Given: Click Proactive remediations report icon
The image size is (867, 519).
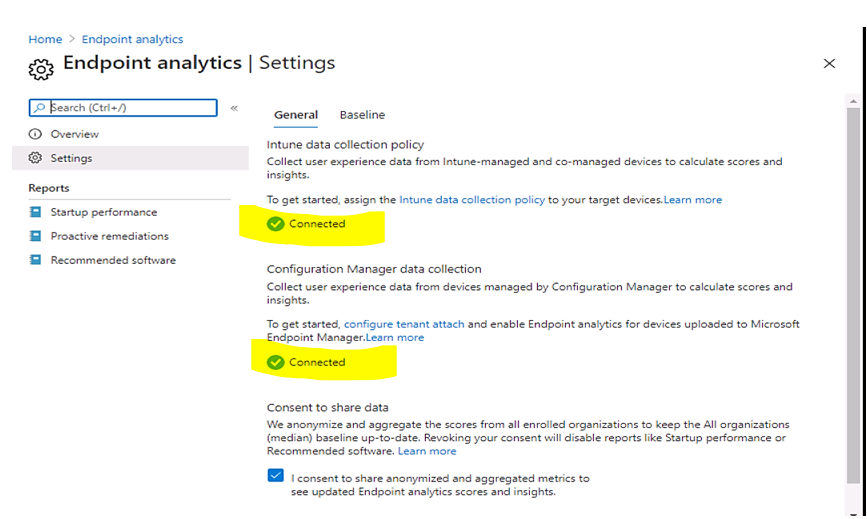Looking at the screenshot, I should (x=35, y=236).
